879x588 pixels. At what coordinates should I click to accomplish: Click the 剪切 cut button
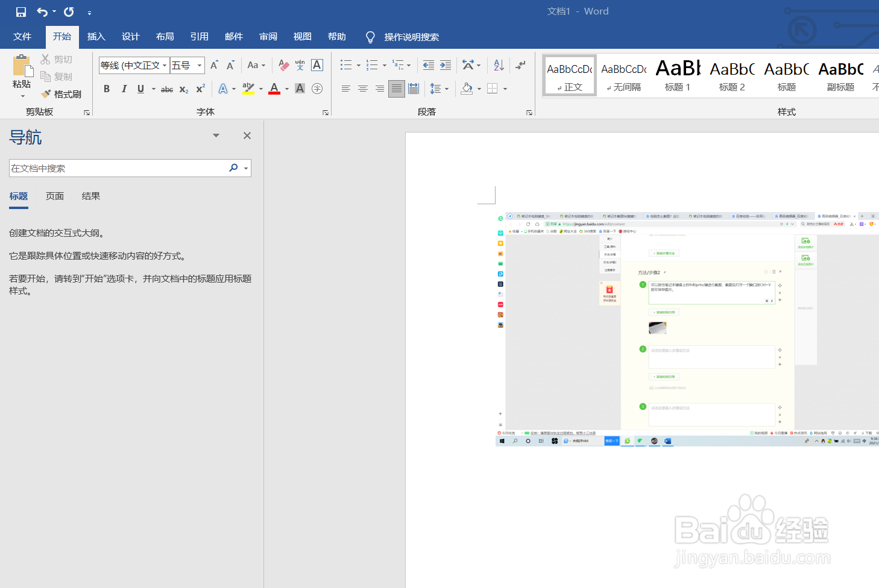(x=57, y=59)
